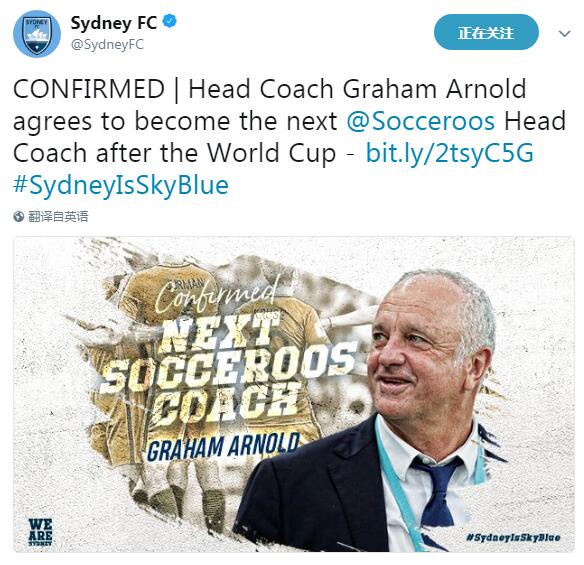Follow the bit.ly/2tsyC5G link
Viewport: 584px width, 565px height.
(450, 153)
